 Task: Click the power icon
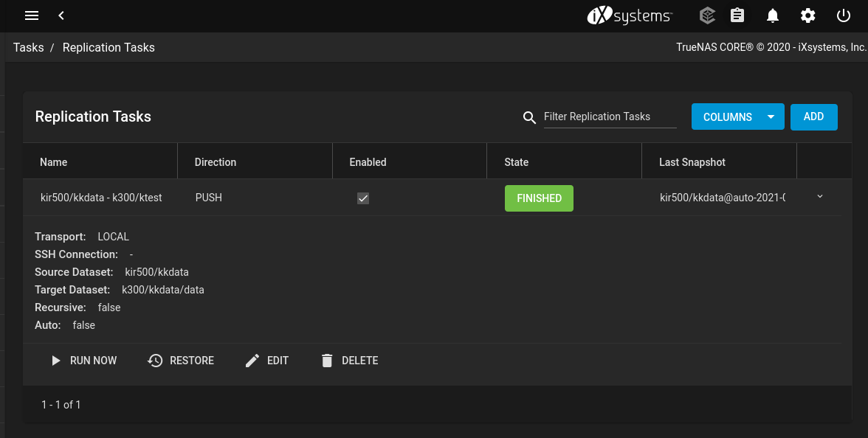(843, 15)
